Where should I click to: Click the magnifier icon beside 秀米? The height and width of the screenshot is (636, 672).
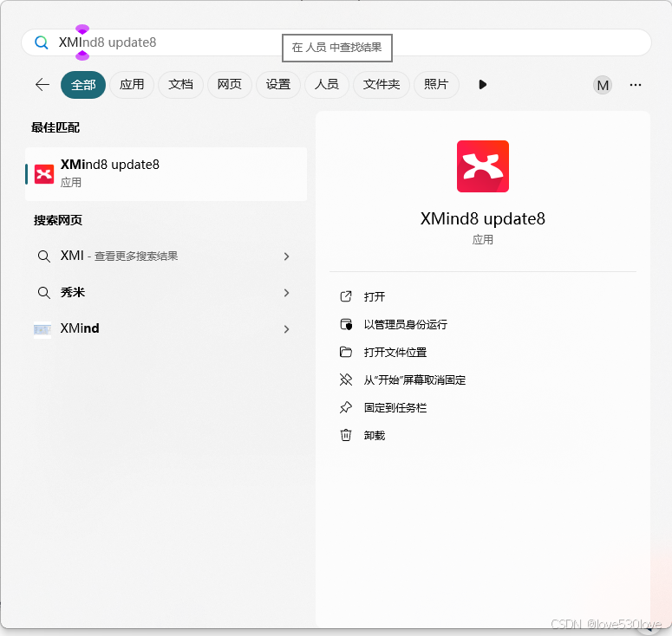click(43, 293)
